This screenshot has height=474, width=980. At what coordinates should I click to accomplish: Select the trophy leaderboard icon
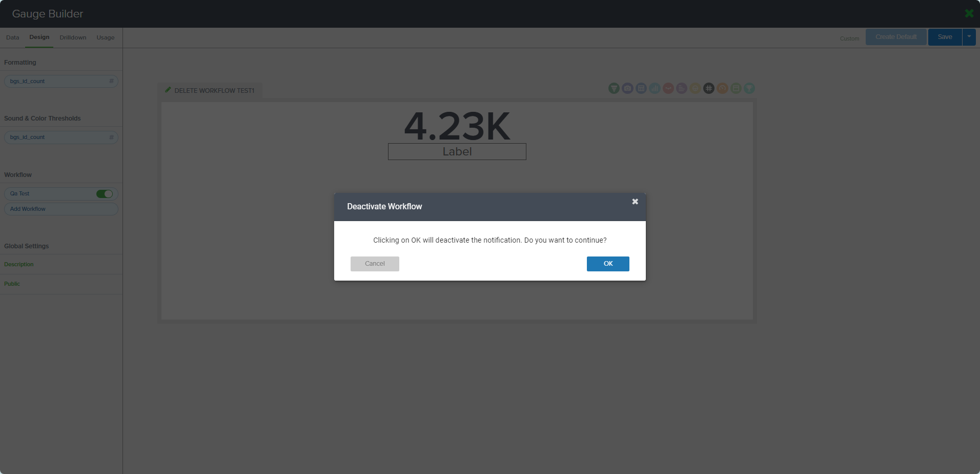749,88
